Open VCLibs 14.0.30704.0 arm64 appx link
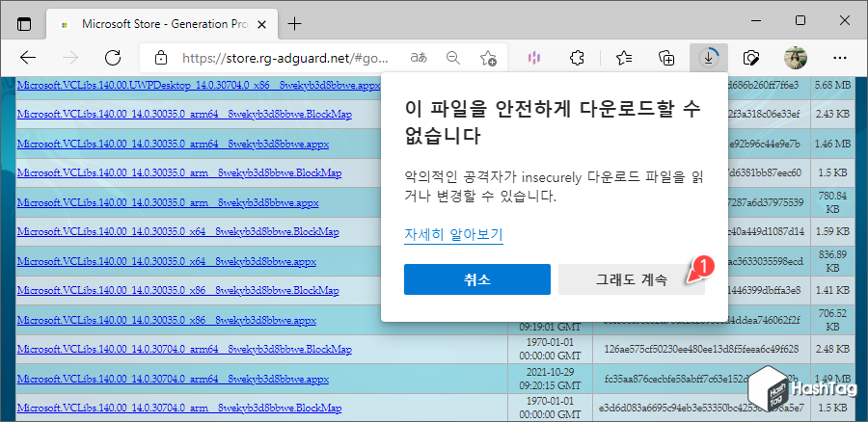868x422 pixels. tap(173, 380)
